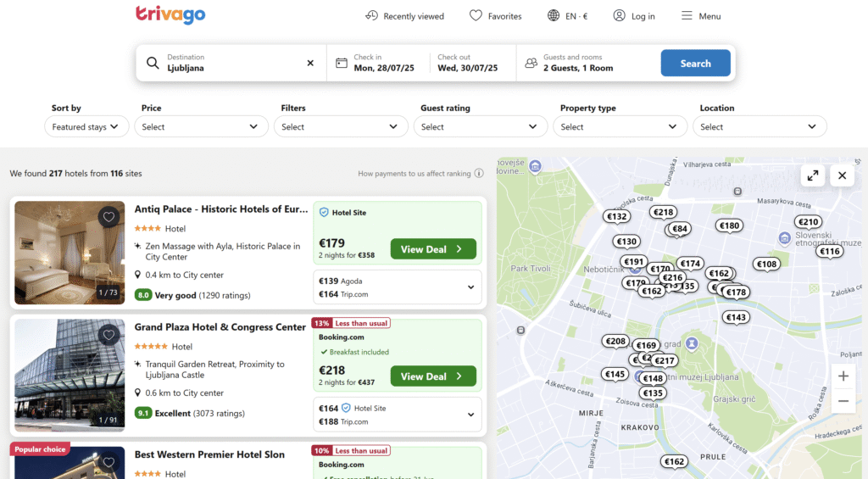Screen dimensions: 868x479
Task: Click Grand Plaza 0.6 km to City center
Action: click(x=180, y=393)
